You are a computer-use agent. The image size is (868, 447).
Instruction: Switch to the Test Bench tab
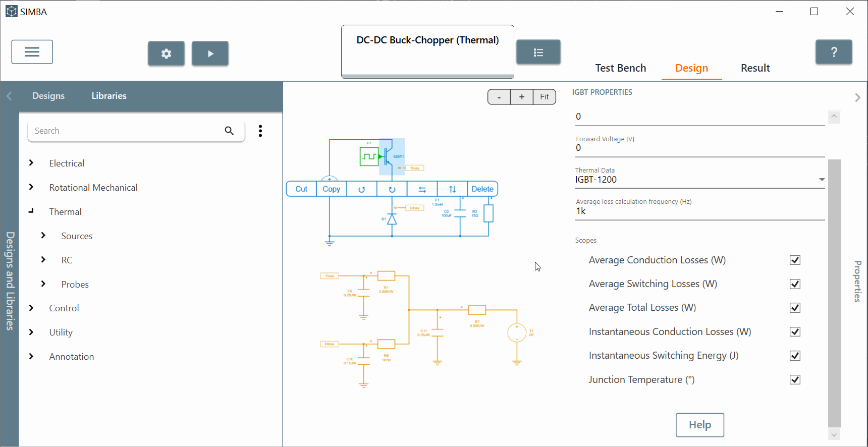click(x=620, y=68)
